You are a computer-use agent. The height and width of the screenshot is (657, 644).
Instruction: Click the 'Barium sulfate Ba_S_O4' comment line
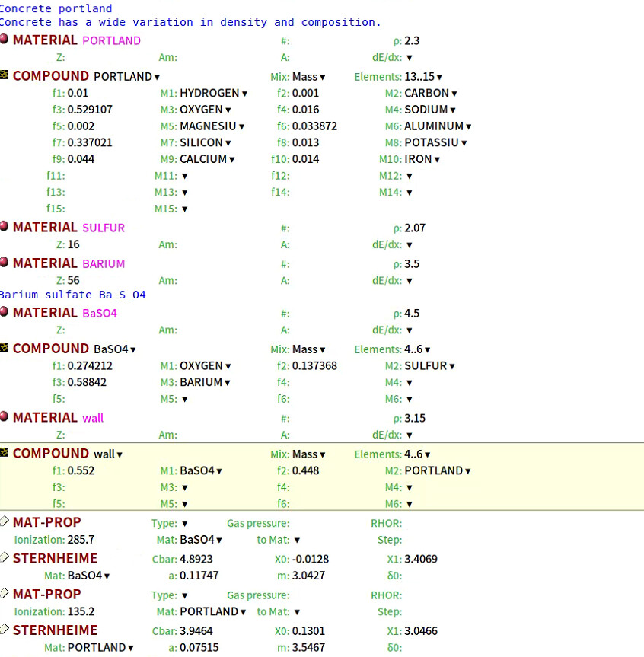pos(73,295)
